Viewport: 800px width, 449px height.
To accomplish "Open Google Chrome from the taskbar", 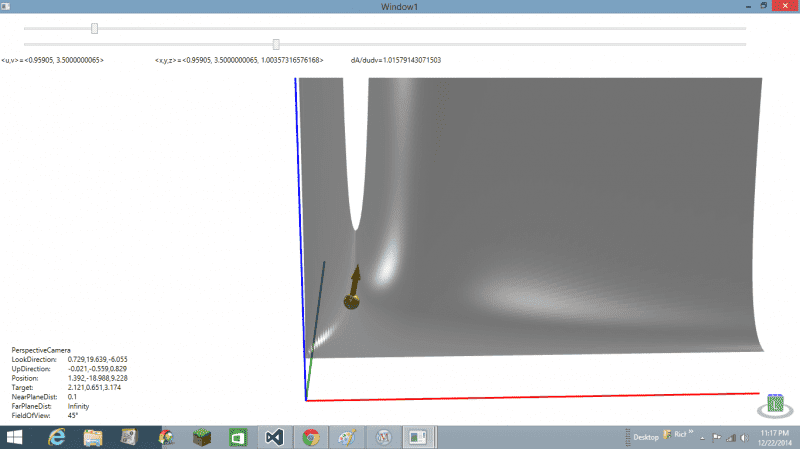I will click(311, 437).
